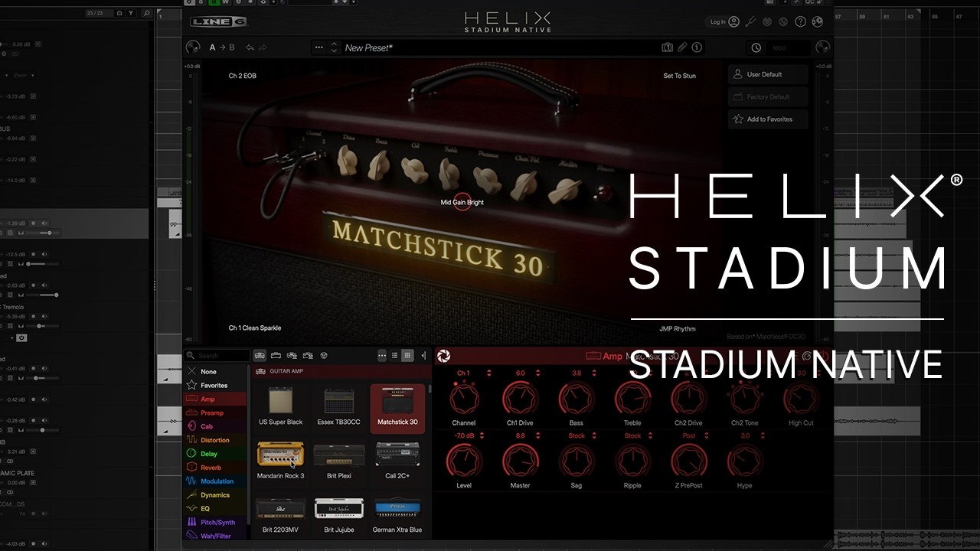Switch browser to grid view

(x=407, y=356)
